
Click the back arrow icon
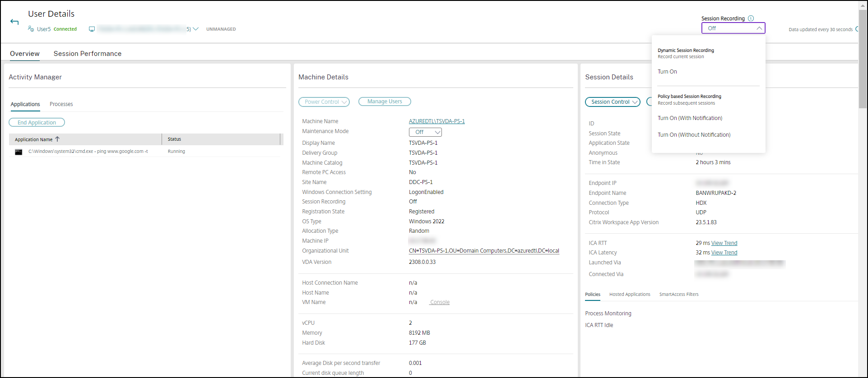[14, 22]
